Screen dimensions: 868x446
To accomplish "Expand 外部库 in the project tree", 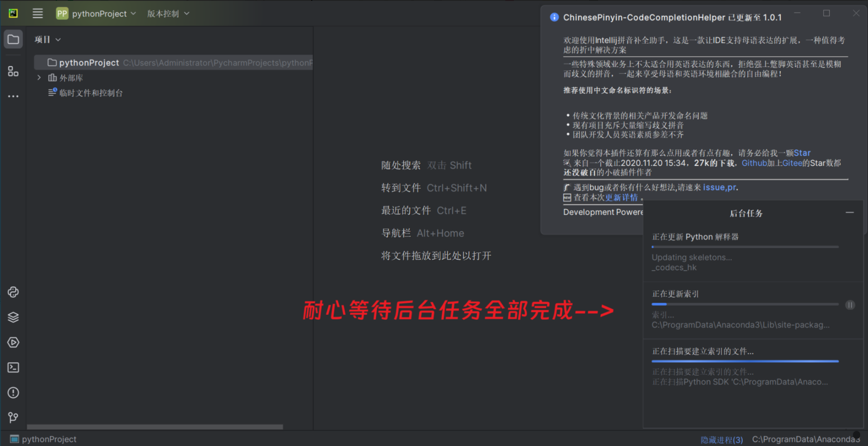I will point(39,78).
